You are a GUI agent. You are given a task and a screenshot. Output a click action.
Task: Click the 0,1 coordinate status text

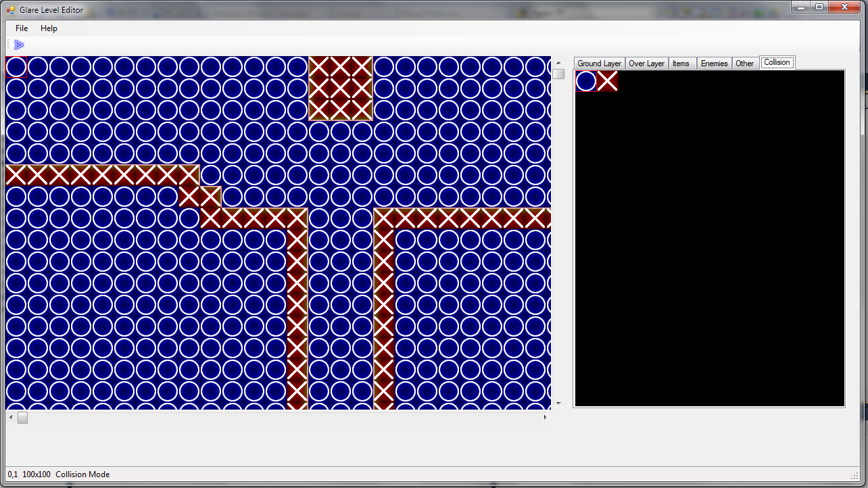(x=13, y=474)
